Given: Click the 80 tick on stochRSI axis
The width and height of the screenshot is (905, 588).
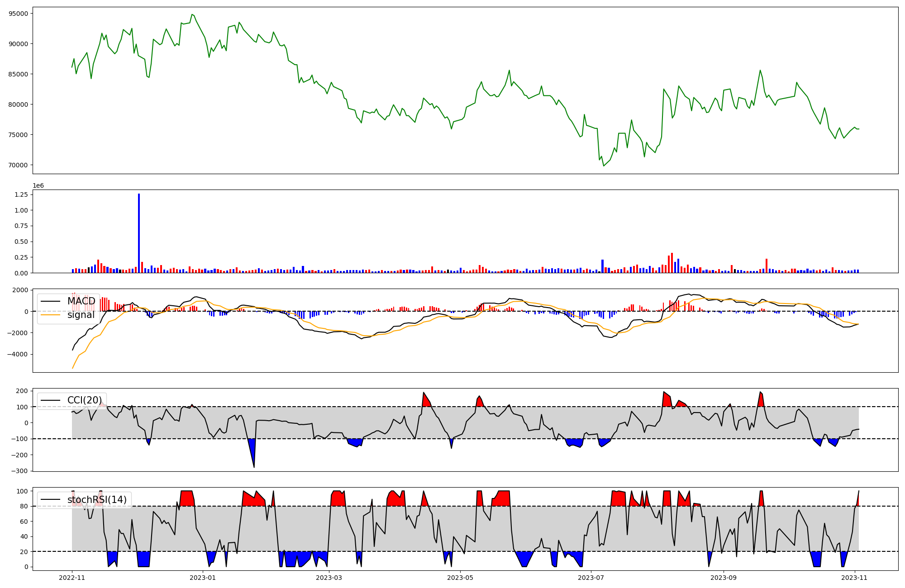Looking at the screenshot, I should (x=24, y=506).
